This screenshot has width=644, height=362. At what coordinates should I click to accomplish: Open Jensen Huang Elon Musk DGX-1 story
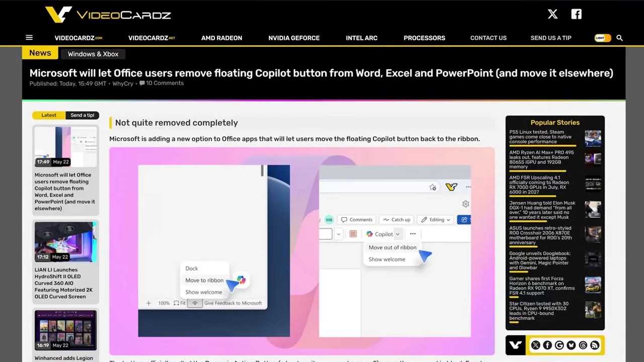click(542, 210)
